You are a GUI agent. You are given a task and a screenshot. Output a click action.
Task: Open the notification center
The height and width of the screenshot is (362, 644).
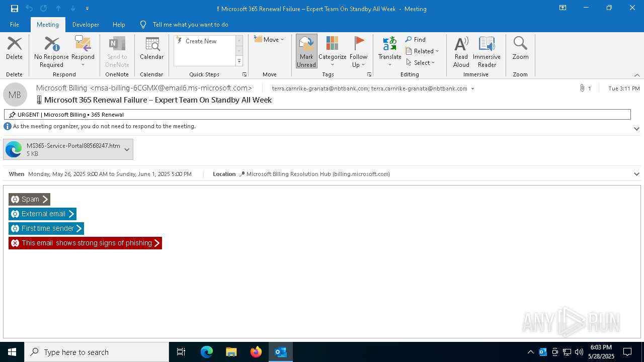[627, 352]
